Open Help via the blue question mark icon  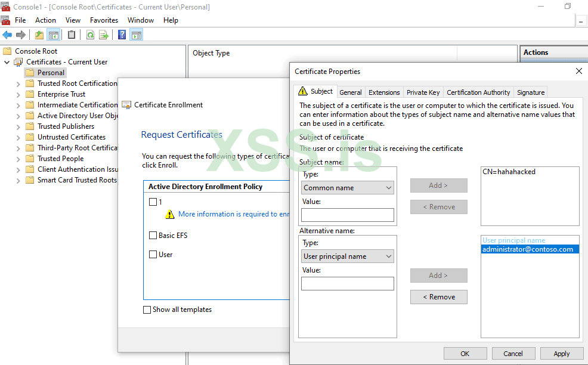pyautogui.click(x=122, y=35)
